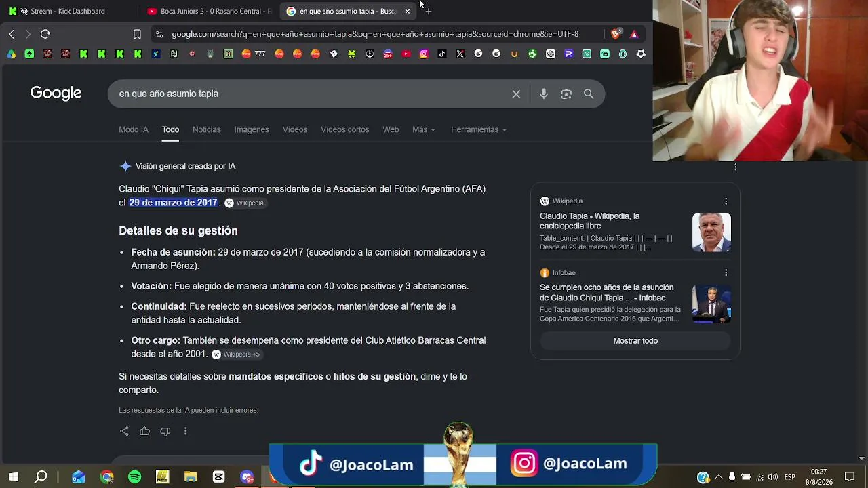Share the AI overview response
Screen dimensions: 868x488
(x=124, y=431)
